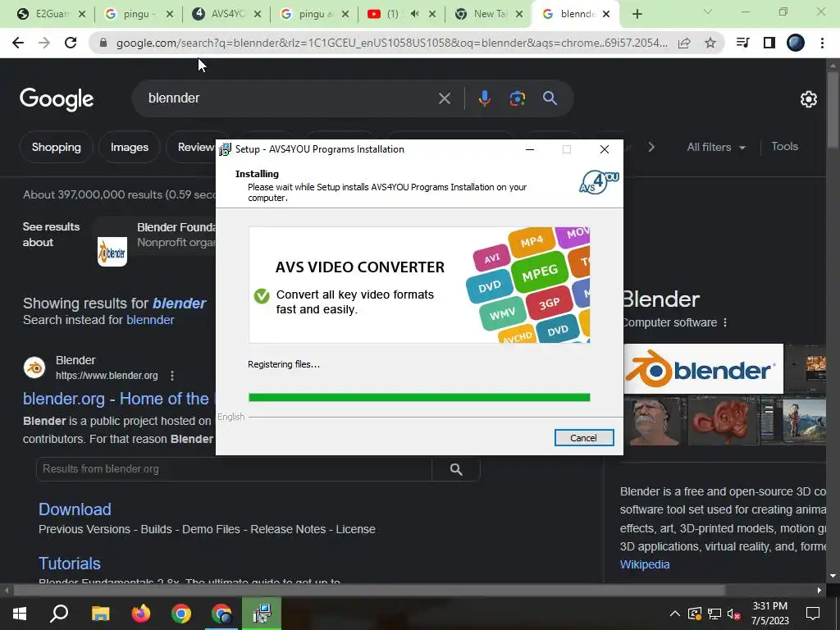Click Chrome forward arrow
The height and width of the screenshot is (630, 840).
click(44, 43)
